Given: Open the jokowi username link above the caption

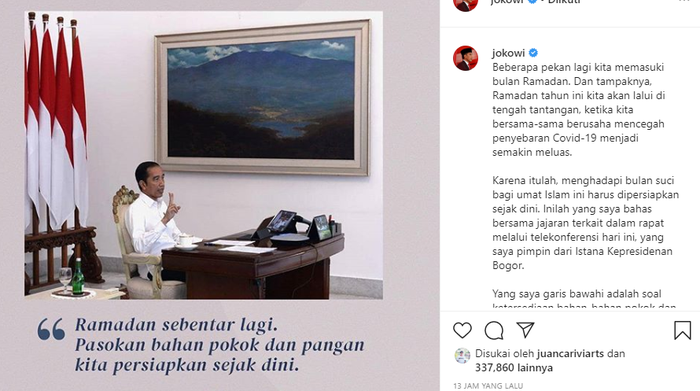Looking at the screenshot, I should click(508, 53).
